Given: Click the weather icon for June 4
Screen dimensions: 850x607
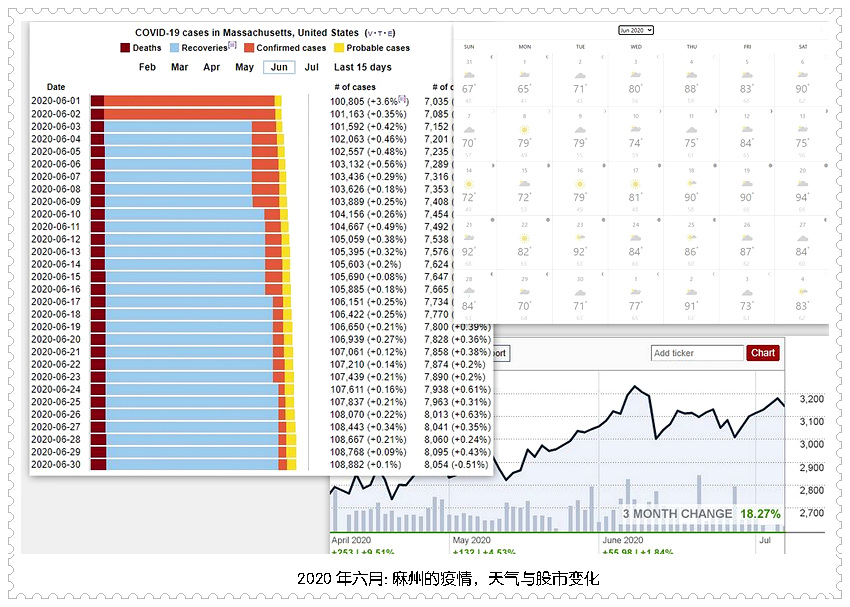Looking at the screenshot, I should [x=691, y=75].
